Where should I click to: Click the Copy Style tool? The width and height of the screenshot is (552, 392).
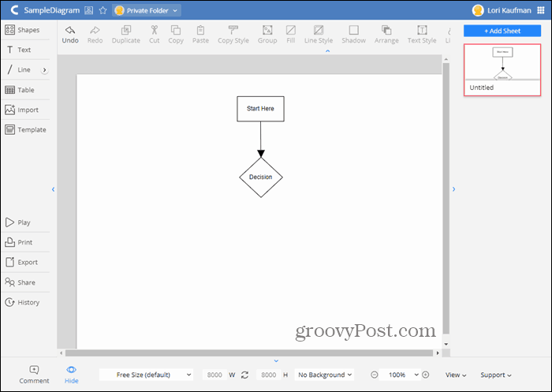click(x=233, y=35)
